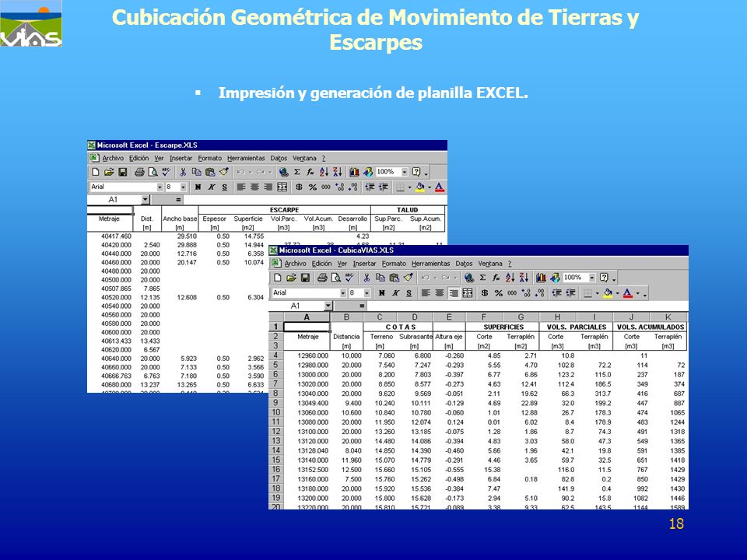Viewport: 747px width, 560px height.
Task: Open font size dropdown in CubicaVIAS.XLS window
Action: coord(366,293)
